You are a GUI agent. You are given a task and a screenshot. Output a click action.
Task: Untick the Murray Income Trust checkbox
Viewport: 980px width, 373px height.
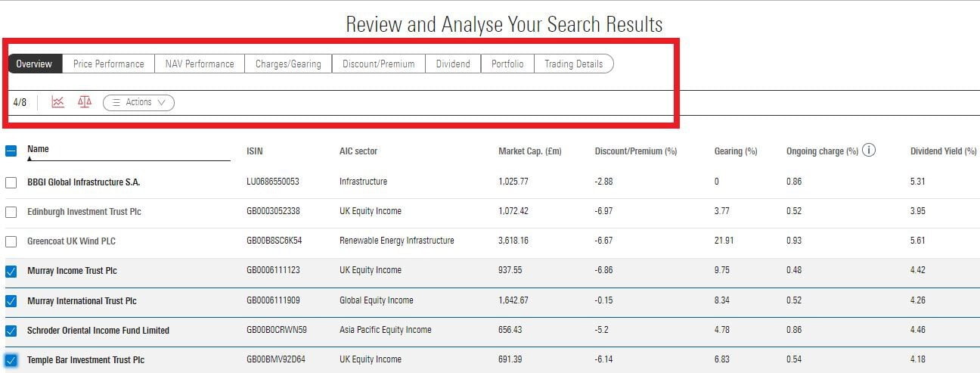[11, 271]
